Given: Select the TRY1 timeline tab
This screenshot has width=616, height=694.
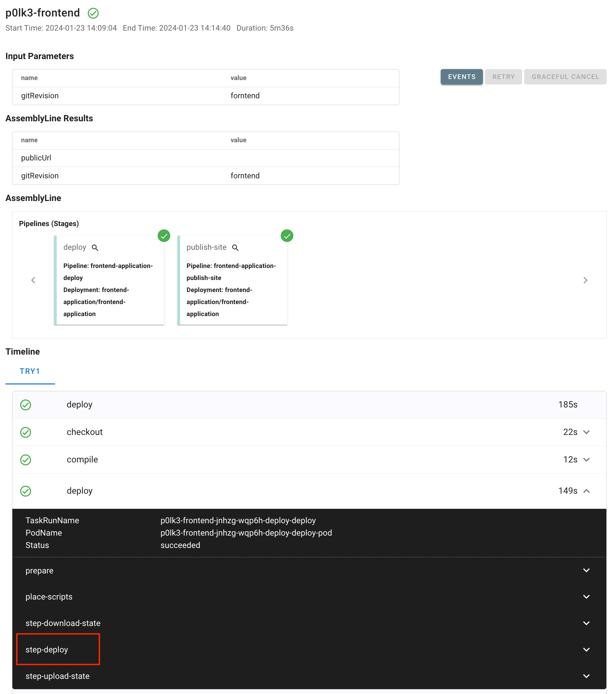Looking at the screenshot, I should pyautogui.click(x=30, y=371).
